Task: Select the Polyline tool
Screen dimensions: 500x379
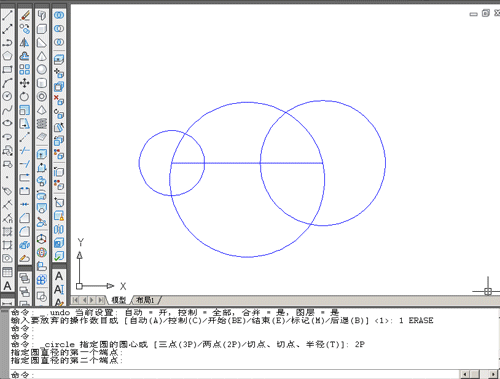Action: click(x=7, y=43)
